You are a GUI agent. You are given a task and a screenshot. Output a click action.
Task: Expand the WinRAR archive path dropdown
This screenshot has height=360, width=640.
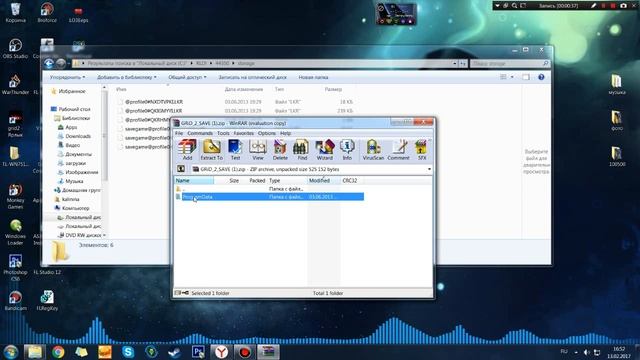coord(429,169)
